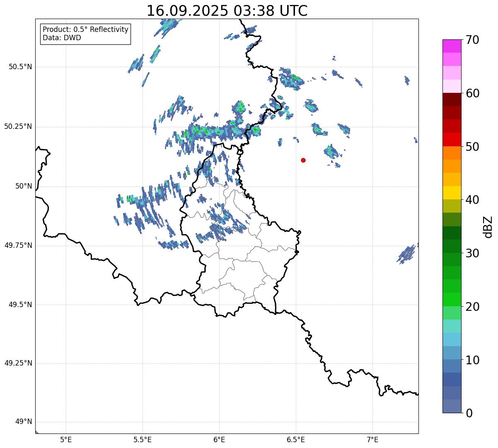Click the 5.5°E longitude label
This screenshot has height=448, width=498.
[x=143, y=439]
